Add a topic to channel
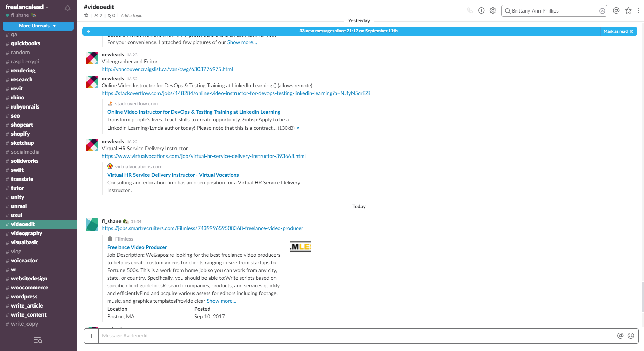Image resolution: width=644 pixels, height=351 pixels. click(x=131, y=15)
